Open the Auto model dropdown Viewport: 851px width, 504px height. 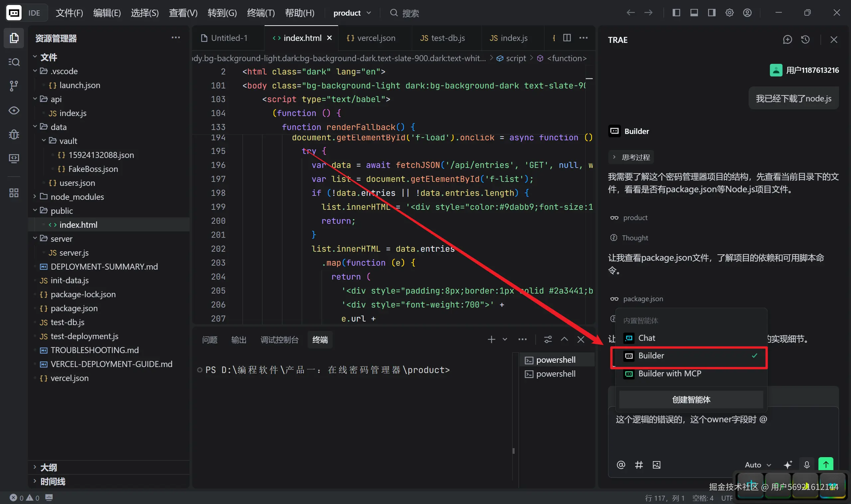click(x=758, y=464)
